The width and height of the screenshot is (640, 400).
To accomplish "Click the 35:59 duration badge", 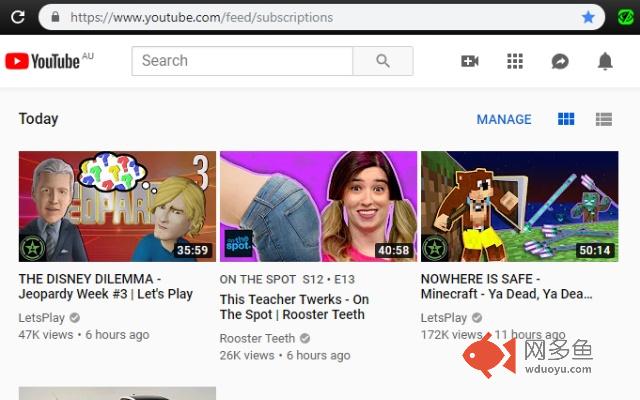I will (192, 250).
